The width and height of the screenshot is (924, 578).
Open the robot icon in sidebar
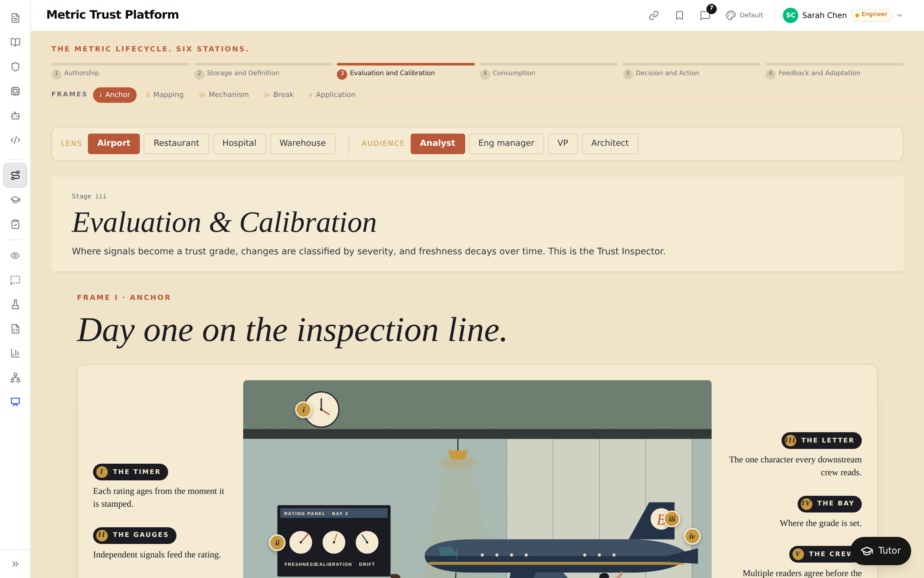15,116
